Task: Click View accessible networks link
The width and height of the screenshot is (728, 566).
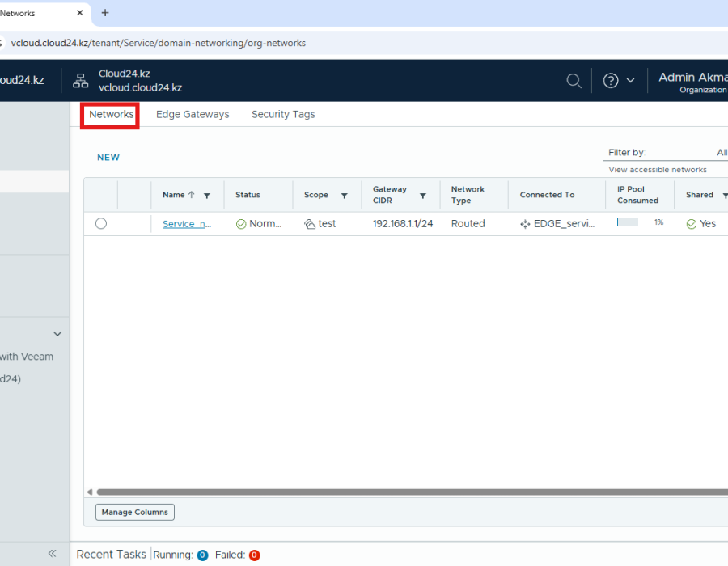Action: tap(658, 170)
